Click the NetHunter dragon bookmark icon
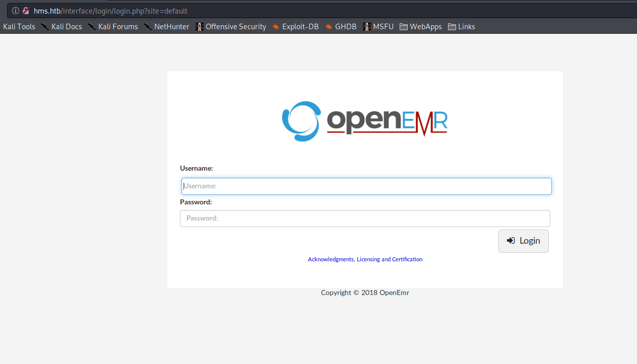The height and width of the screenshot is (364, 637). 148,26
